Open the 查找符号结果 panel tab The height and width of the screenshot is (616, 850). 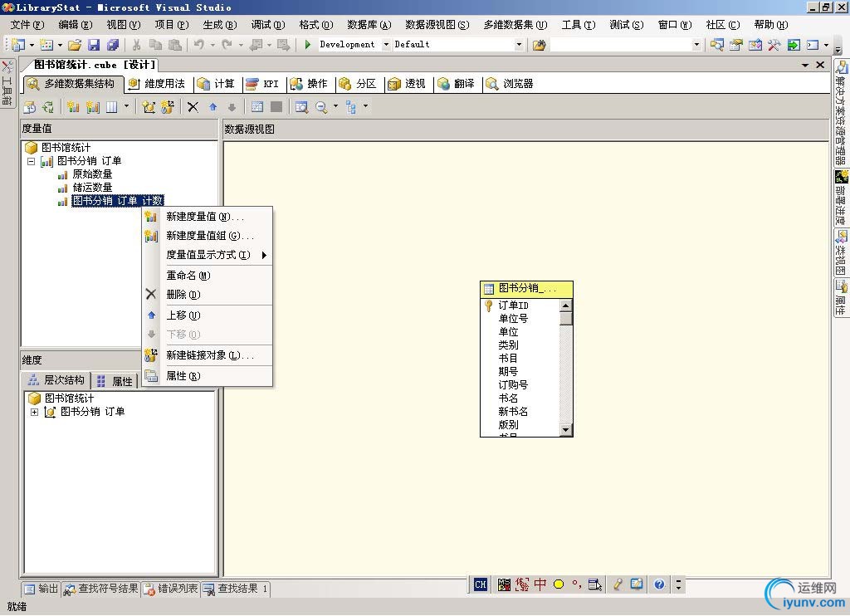pos(100,589)
